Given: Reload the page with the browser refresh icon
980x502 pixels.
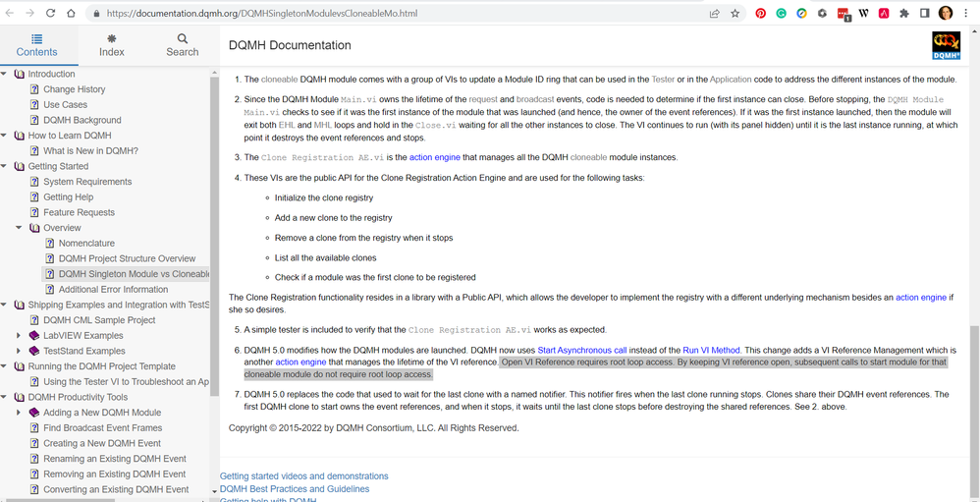Looking at the screenshot, I should coord(51,13).
